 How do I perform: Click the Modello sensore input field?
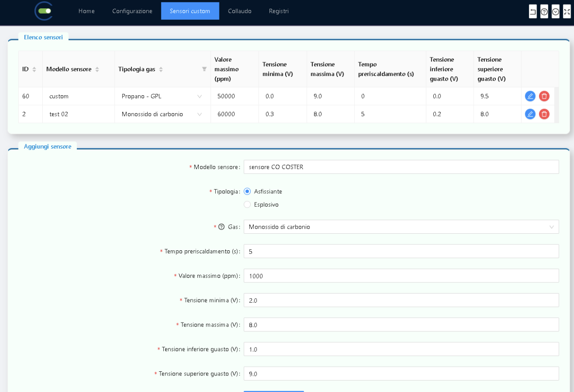[x=401, y=167]
